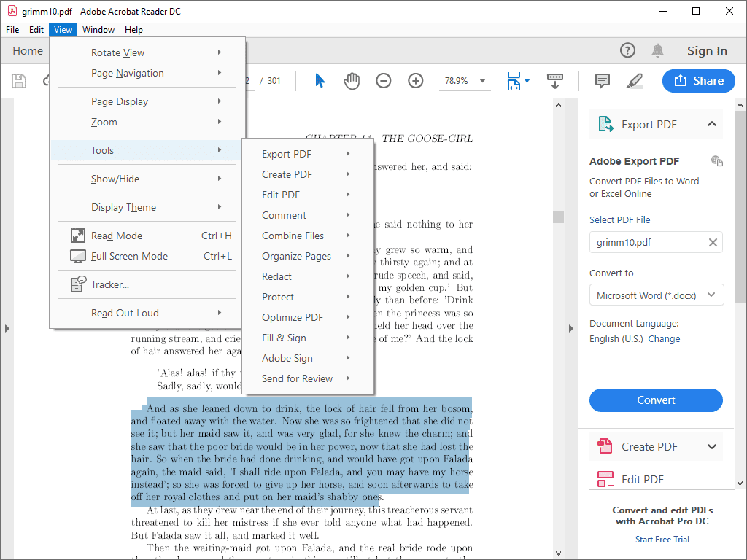Click the Save file icon
This screenshot has width=747, height=560.
[x=18, y=81]
